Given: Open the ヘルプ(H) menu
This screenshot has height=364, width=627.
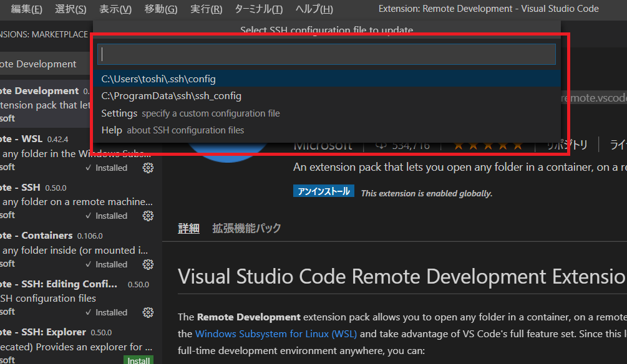Looking at the screenshot, I should point(314,9).
